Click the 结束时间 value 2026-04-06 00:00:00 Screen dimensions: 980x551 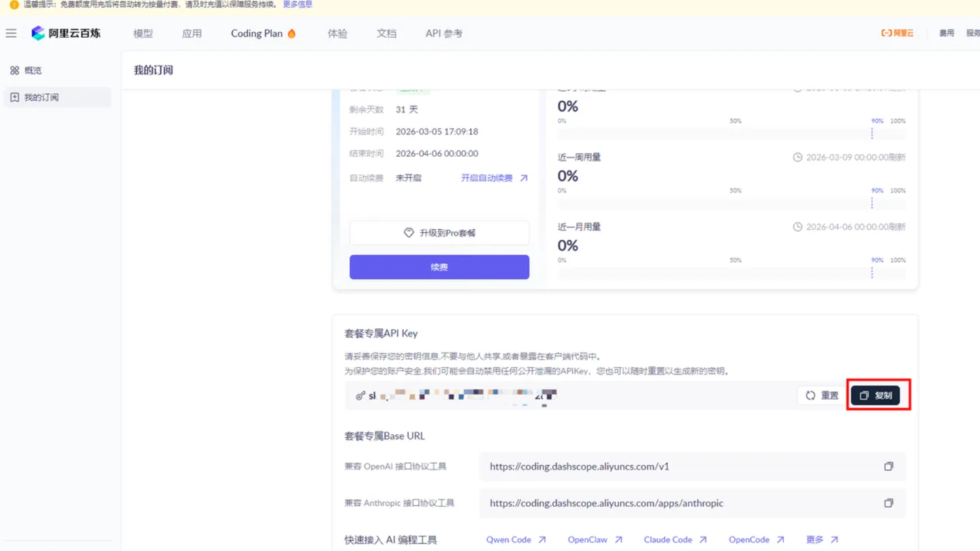[x=437, y=153]
